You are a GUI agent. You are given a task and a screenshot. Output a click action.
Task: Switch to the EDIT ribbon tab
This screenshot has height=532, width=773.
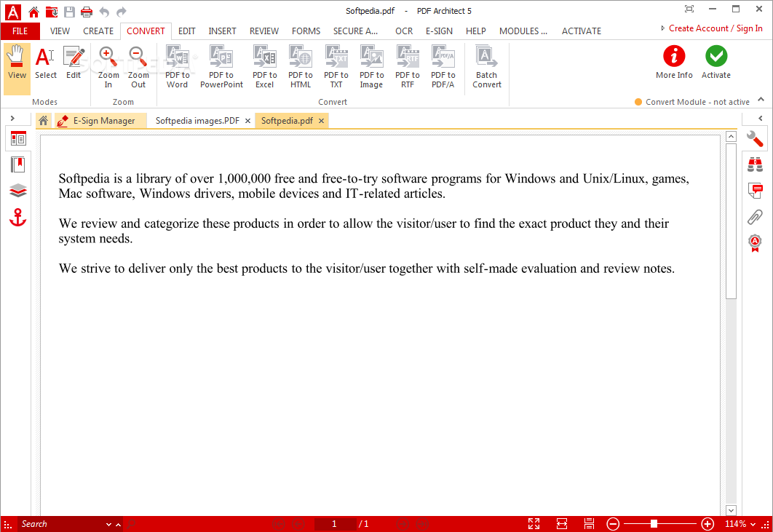click(187, 31)
